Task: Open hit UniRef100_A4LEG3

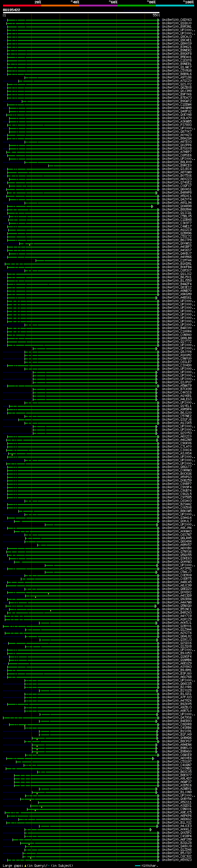Action: 176,399
